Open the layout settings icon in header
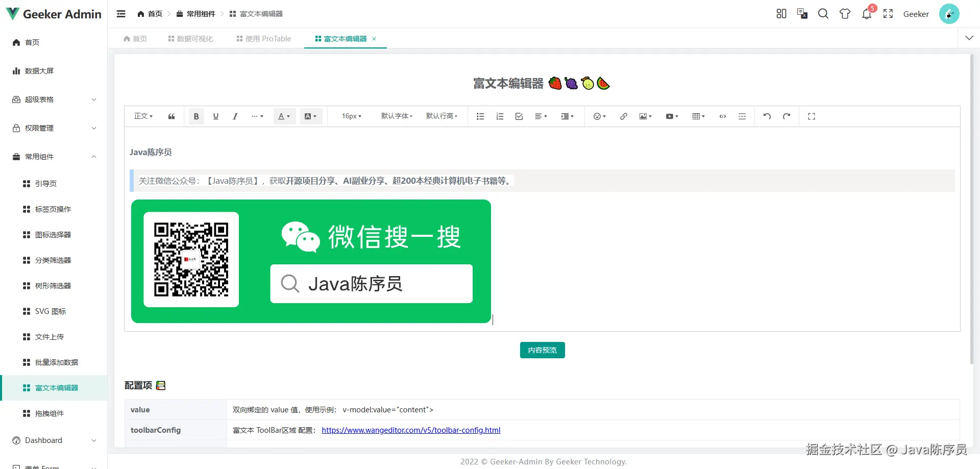Screen dimensions: 980x469 (781, 14)
